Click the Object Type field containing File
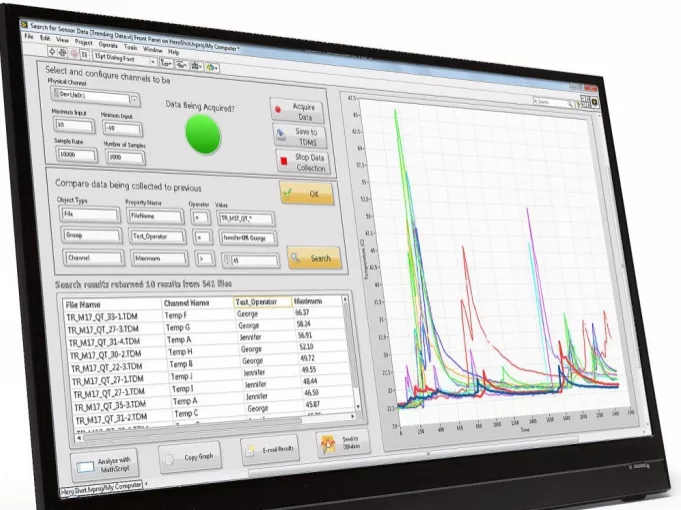Screen dimensions: 681x510 click(x=89, y=215)
